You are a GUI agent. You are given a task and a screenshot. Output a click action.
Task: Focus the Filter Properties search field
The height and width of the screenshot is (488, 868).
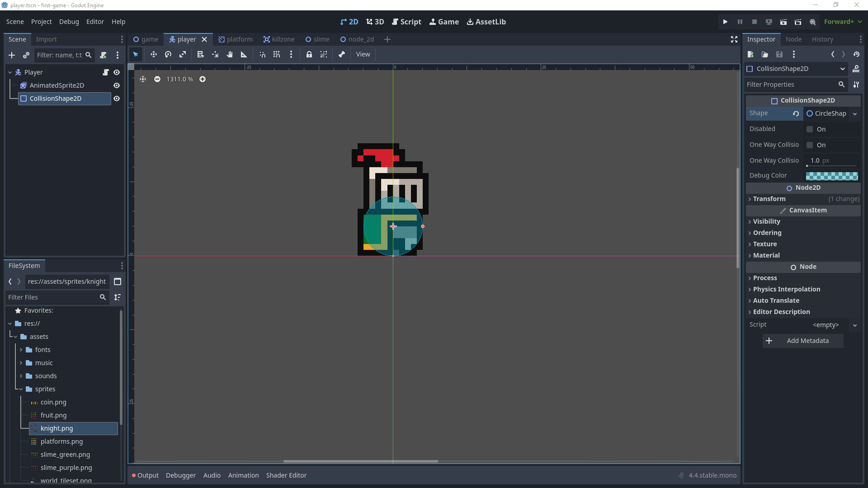tap(796, 84)
